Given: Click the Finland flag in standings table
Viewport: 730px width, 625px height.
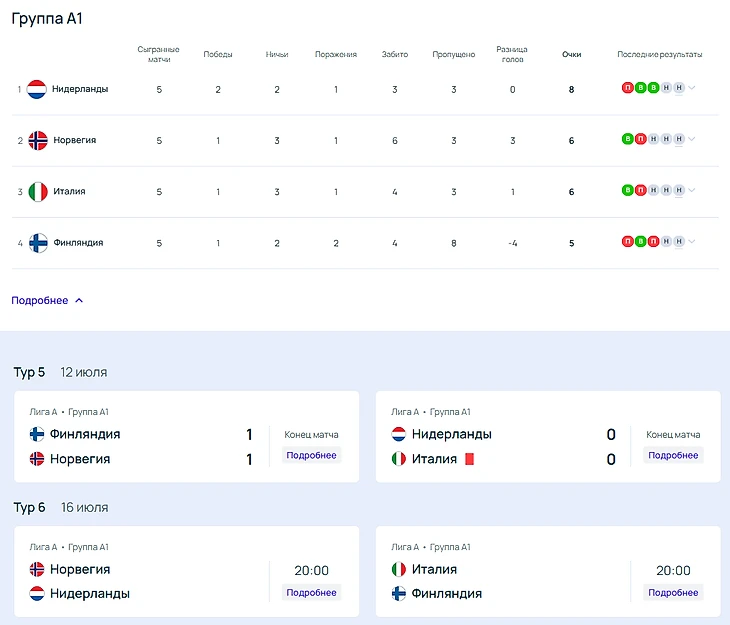Looking at the screenshot, I should 38,243.
